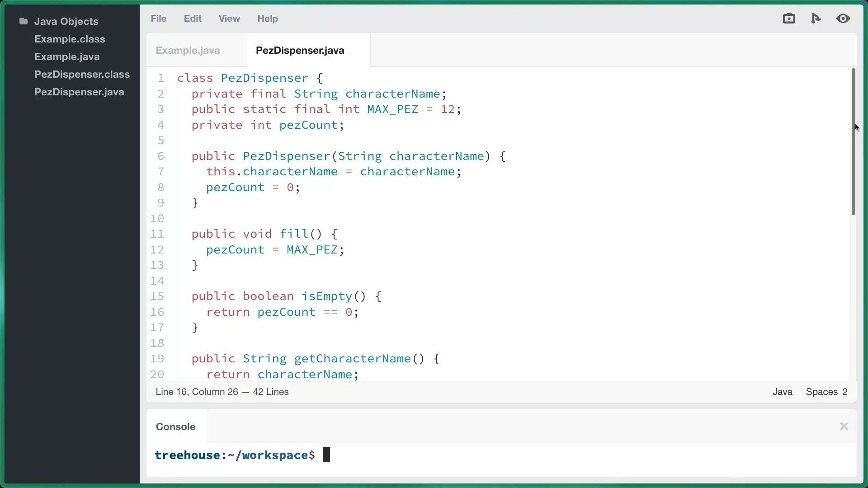Screen dimensions: 868x488
Task: Open PezDispenser.class in the file tree
Action: [x=82, y=74]
